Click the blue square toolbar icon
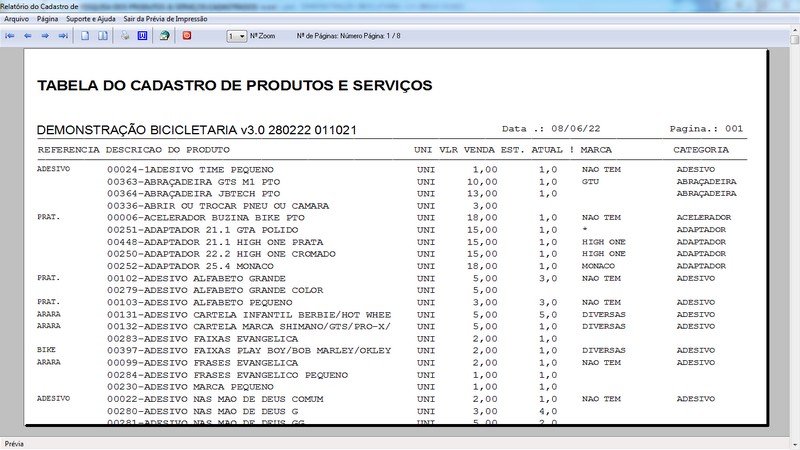The height and width of the screenshot is (450, 800). [x=142, y=36]
